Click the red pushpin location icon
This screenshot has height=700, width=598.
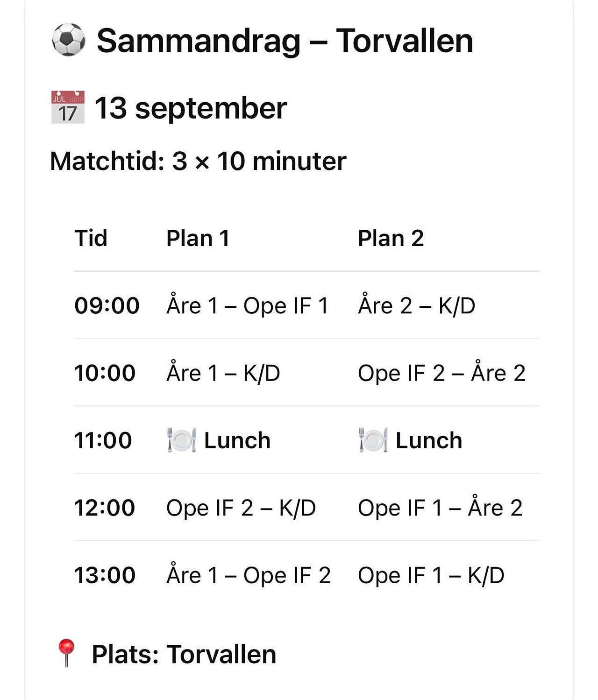point(66,653)
